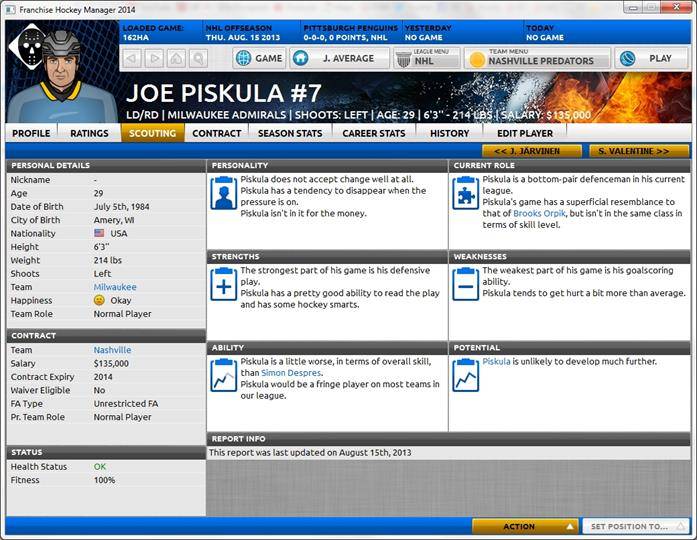Click the Current Role puzzle piece icon
This screenshot has width=697, height=540.
[x=465, y=193]
